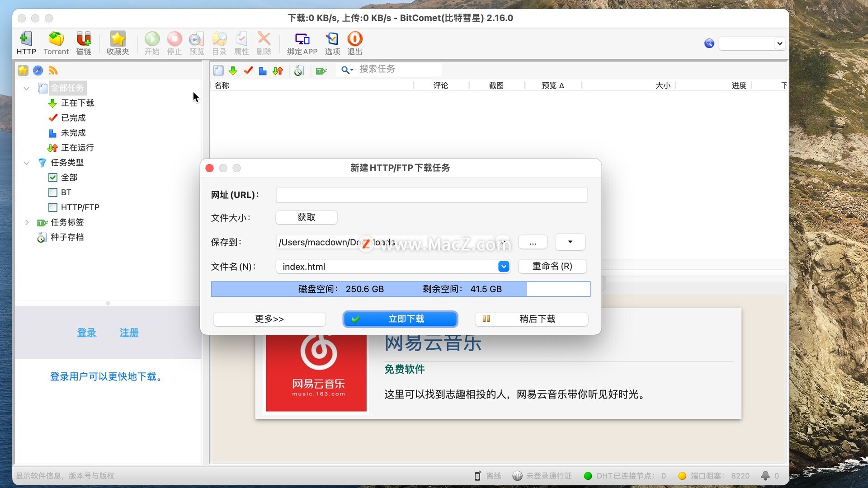Viewport: 868px width, 488px height.
Task: Expand the 任务标签 tree node
Action: coord(27,222)
